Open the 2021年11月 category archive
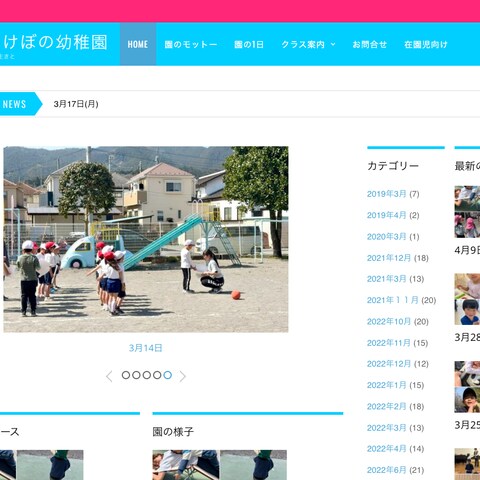 tap(393, 300)
